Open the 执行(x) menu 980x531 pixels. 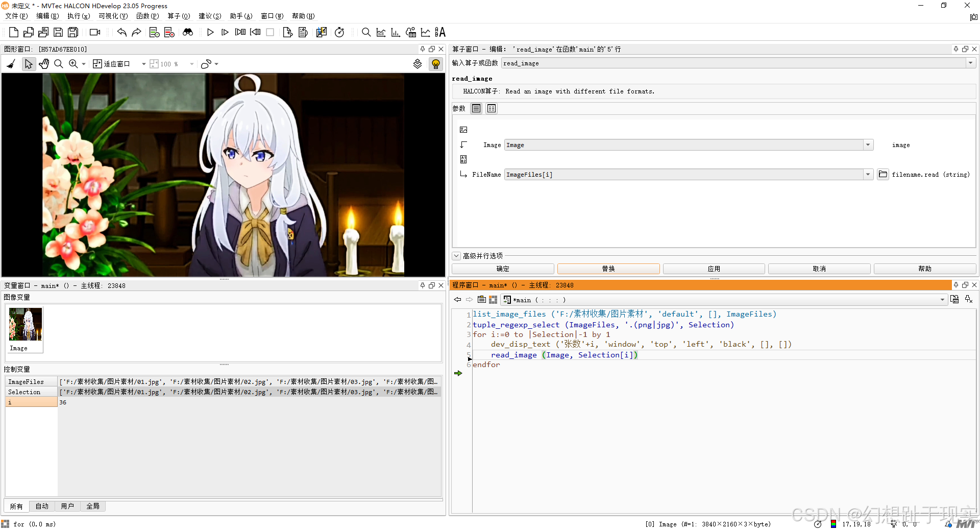point(79,16)
